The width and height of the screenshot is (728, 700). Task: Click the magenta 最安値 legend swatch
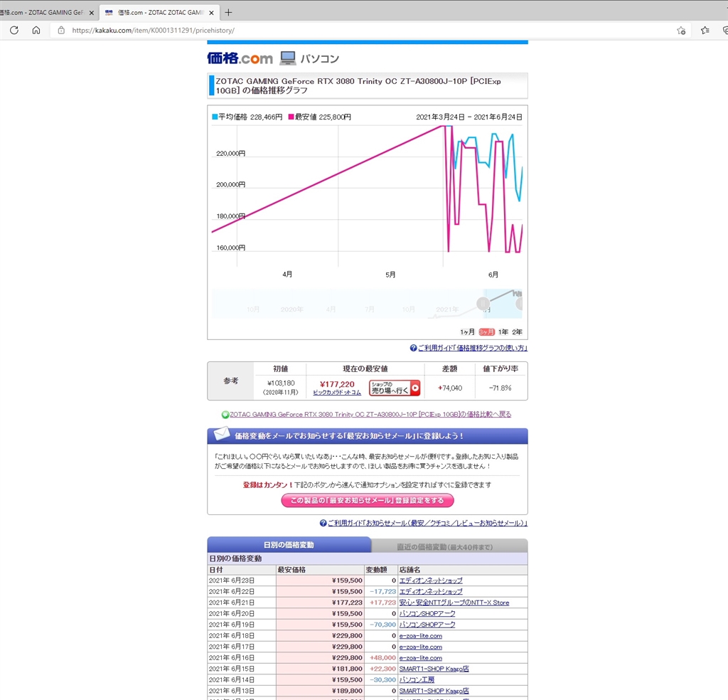coord(291,117)
